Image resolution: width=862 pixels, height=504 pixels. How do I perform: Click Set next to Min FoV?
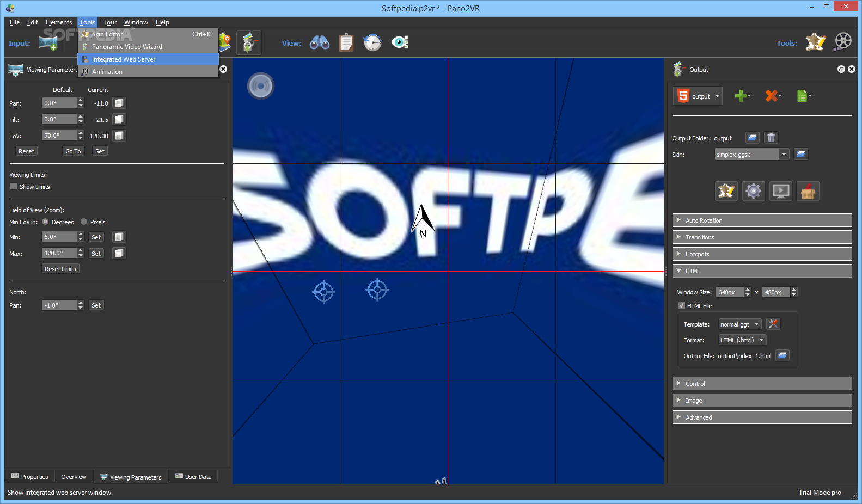tap(96, 237)
